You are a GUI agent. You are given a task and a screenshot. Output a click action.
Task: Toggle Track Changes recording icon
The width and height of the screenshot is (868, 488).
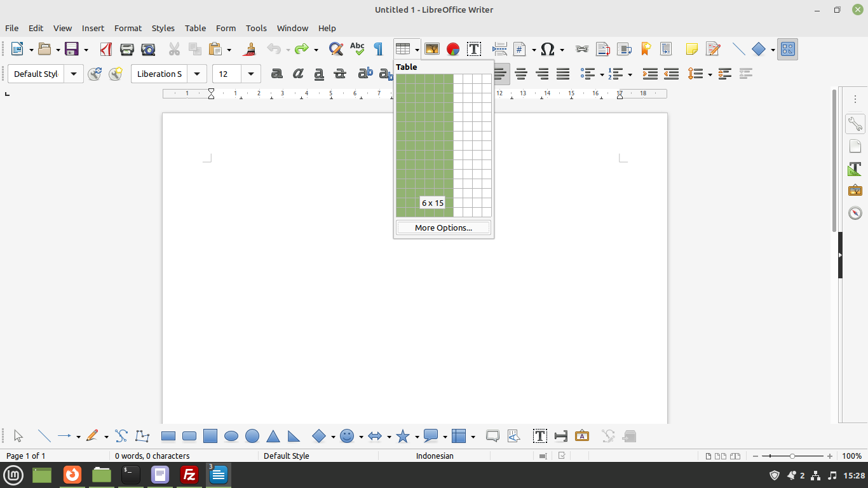[713, 49]
